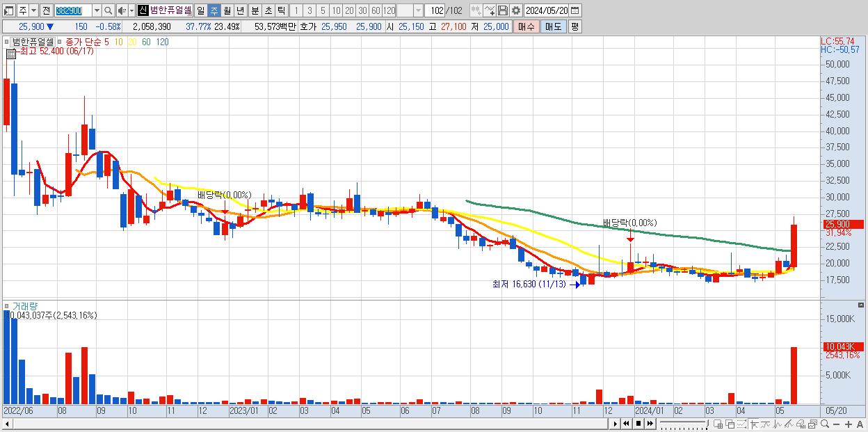868x432 pixels.
Task: Click the 20-period moving average legend
Action: click(132, 42)
